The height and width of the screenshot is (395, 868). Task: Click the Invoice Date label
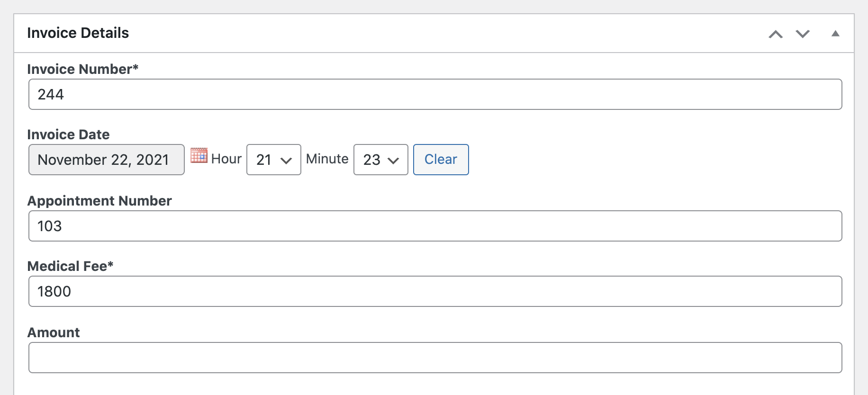pyautogui.click(x=69, y=135)
